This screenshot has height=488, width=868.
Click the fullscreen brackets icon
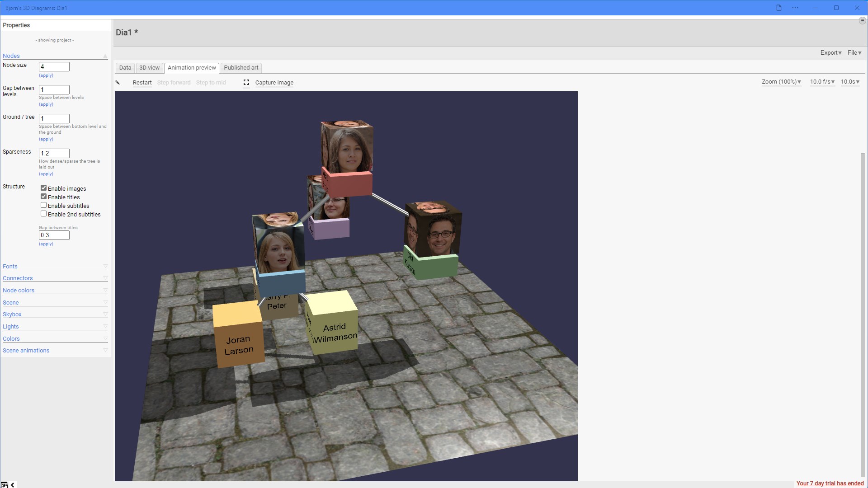click(246, 82)
